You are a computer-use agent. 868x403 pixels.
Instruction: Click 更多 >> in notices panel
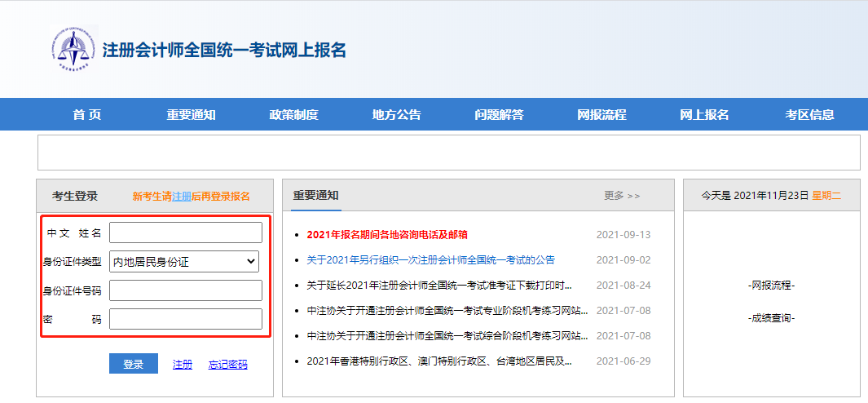coord(622,196)
